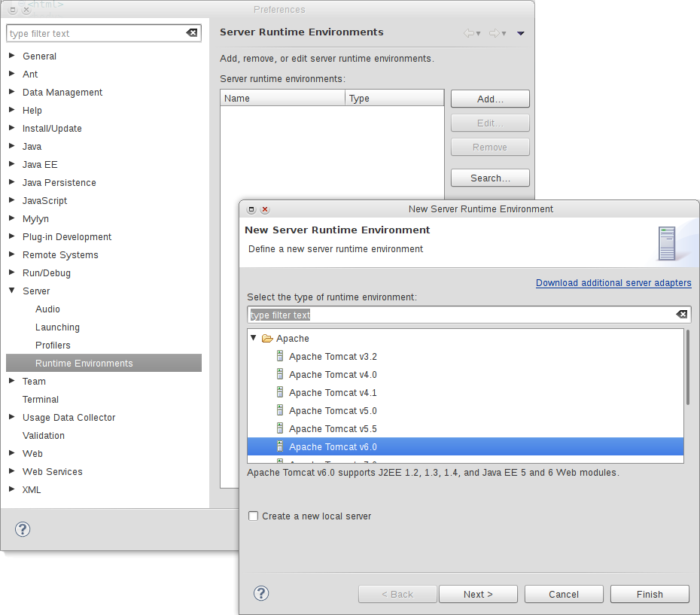
Task: Click the help icon in New Server Runtime dialog
Action: pyautogui.click(x=261, y=594)
